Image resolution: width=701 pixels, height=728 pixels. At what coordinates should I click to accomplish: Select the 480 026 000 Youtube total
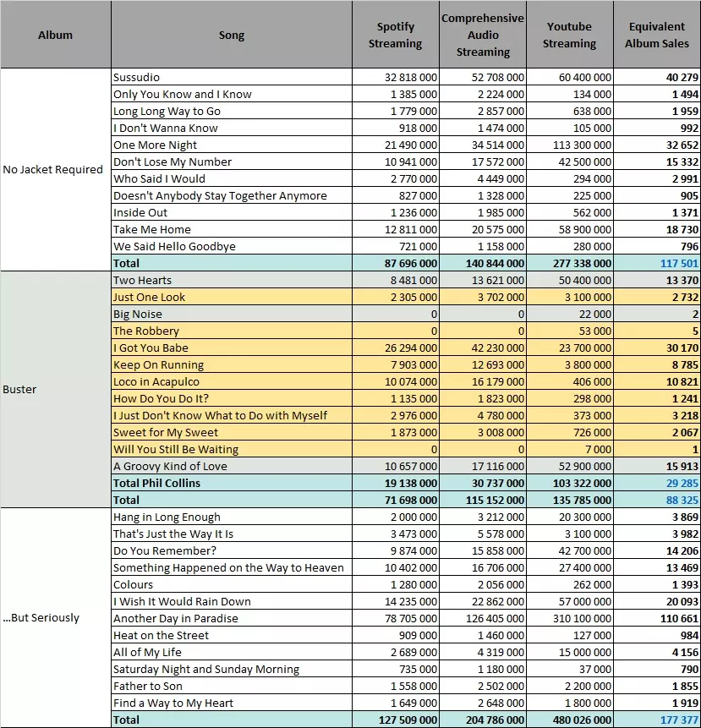click(570, 720)
